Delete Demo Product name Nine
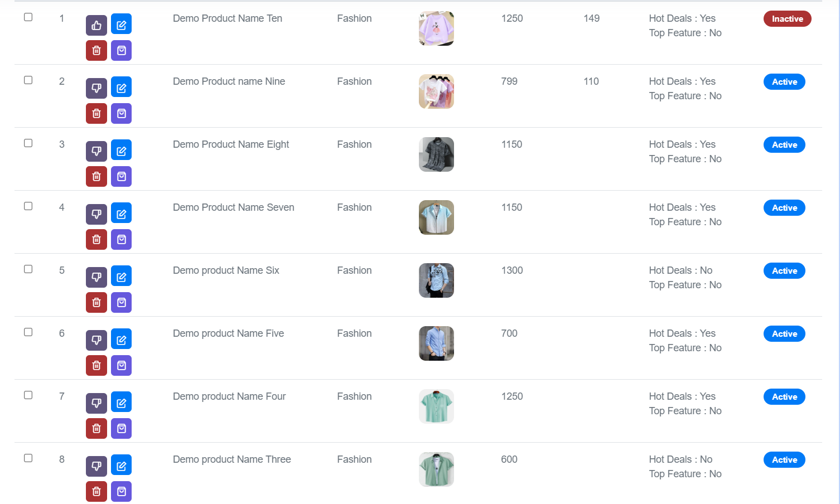Image resolution: width=840 pixels, height=504 pixels. (x=96, y=114)
